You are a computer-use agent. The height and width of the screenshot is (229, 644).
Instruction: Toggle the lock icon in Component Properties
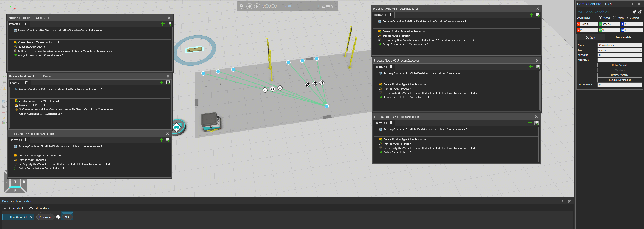click(x=639, y=12)
